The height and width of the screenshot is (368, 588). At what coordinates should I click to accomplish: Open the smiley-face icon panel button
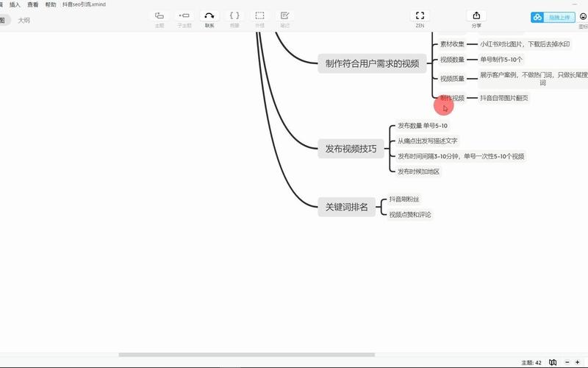tap(583, 17)
